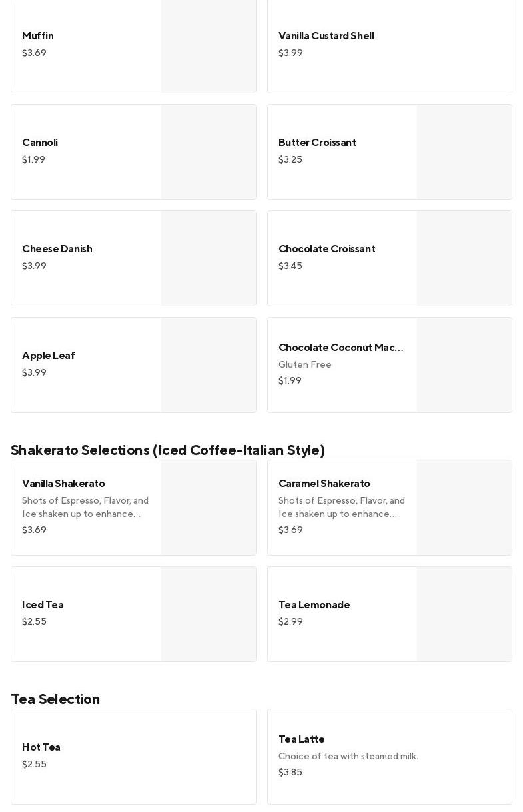523x812 pixels.
Task: Open the Butter Croissant item card
Action: click(x=317, y=143)
